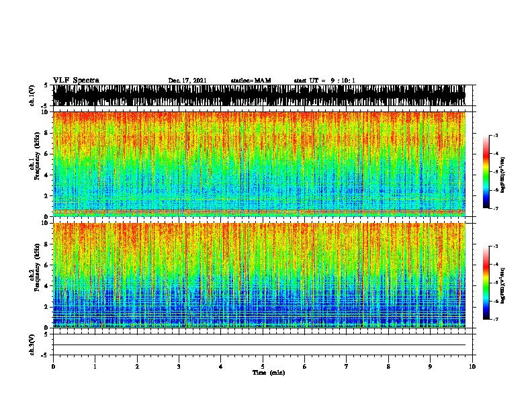Click the "-3" label on ch.1 color bar
Image resolution: width=532 pixels, height=411 pixels.
[x=496, y=135]
